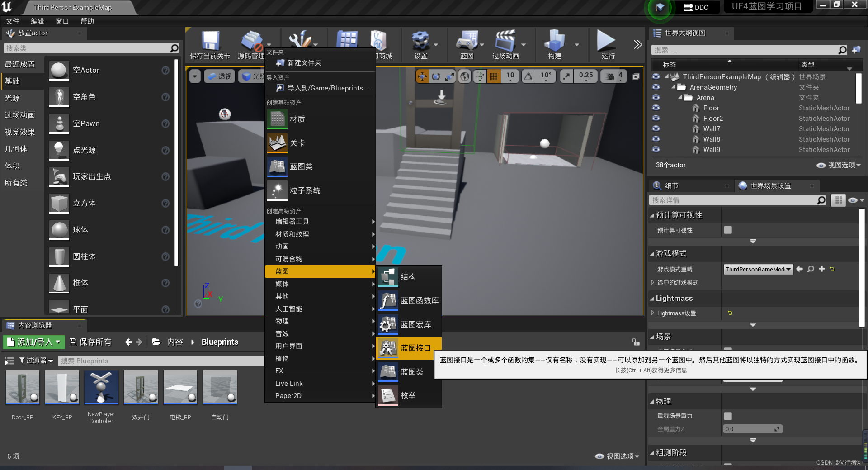Screen dimensions: 868x470
Task: Collapse the Game Mode (游戏模式) section
Action: click(x=652, y=254)
